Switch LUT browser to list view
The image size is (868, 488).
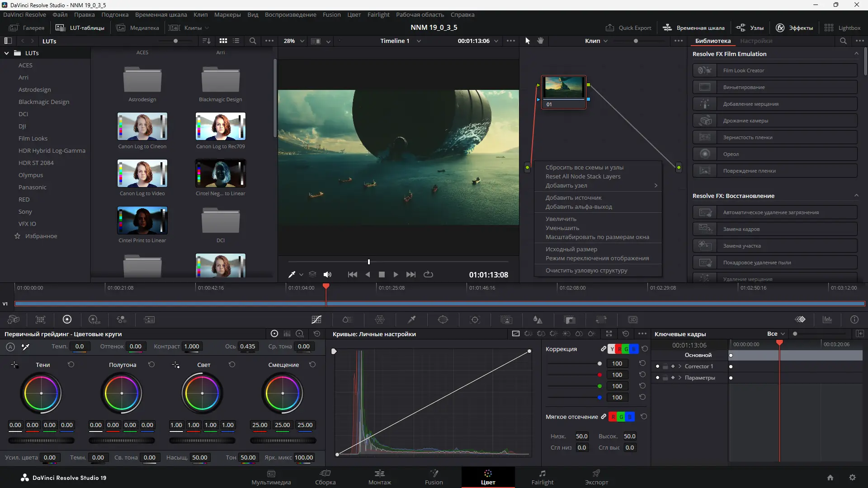click(x=236, y=41)
